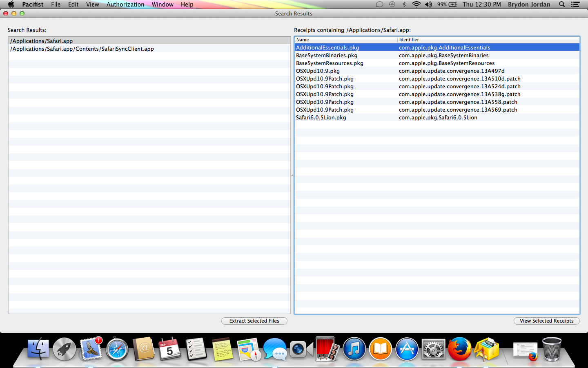Screen dimensions: 588x368
Task: Open the Authorization menu
Action: pyautogui.click(x=125, y=4)
